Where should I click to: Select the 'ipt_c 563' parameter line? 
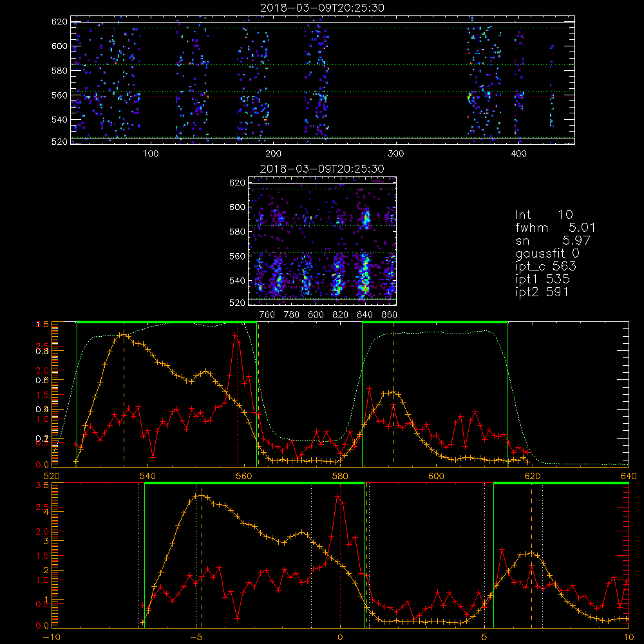coord(546,267)
